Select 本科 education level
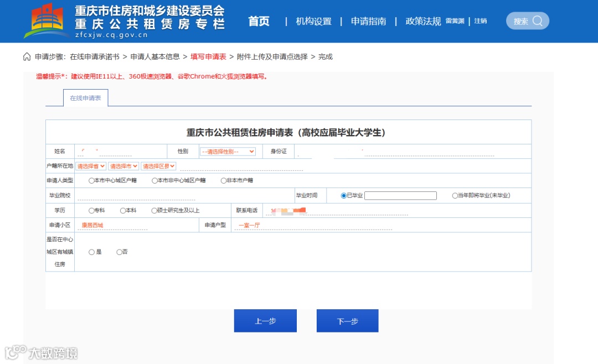This screenshot has width=598, height=364. pos(123,210)
